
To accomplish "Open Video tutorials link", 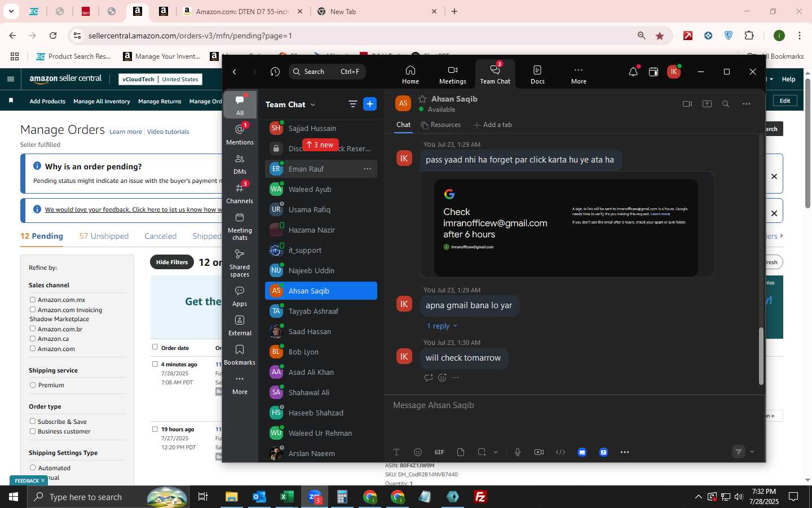I will [x=168, y=132].
